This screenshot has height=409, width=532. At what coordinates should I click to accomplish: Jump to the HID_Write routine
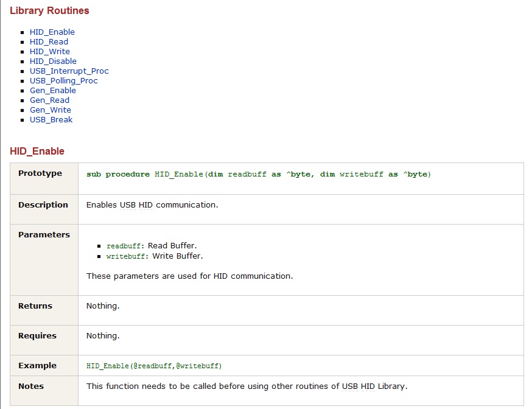click(49, 52)
